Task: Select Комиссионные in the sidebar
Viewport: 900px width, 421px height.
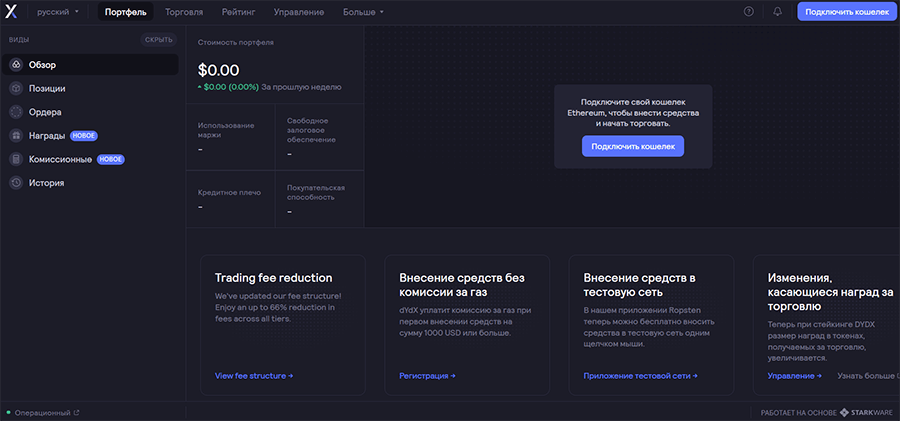Action: [90, 159]
